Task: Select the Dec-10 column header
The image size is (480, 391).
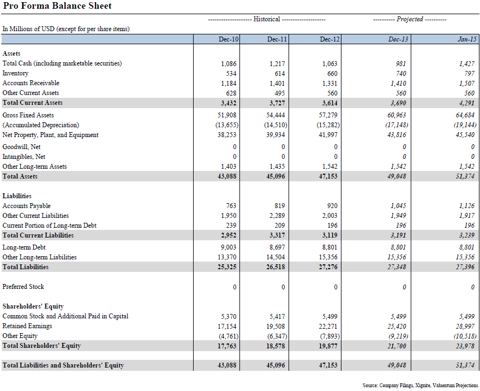Action: [229, 39]
